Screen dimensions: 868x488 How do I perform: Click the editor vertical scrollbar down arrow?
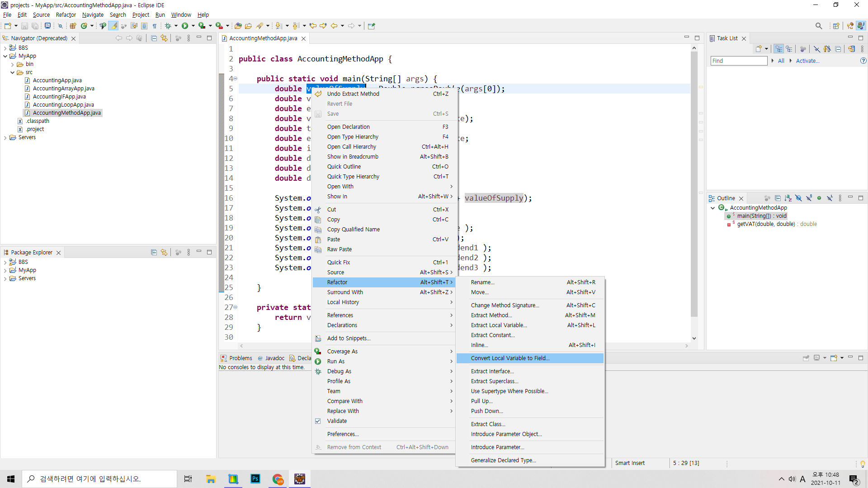click(694, 338)
